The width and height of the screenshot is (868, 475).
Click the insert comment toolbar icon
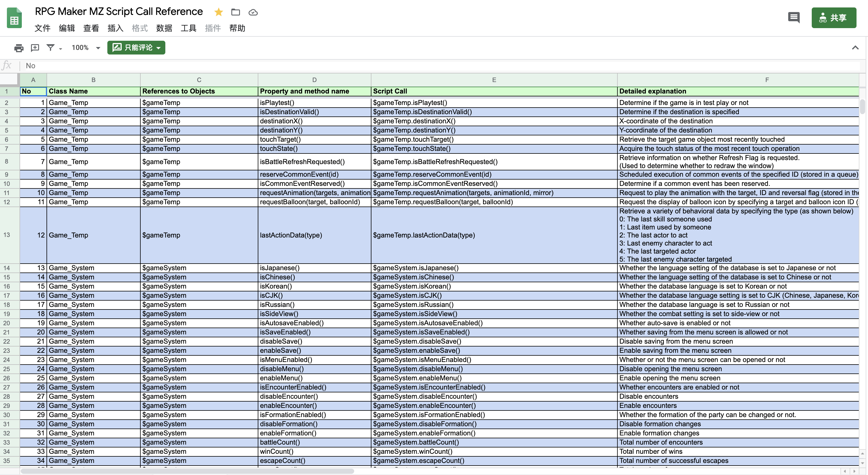[x=35, y=48]
